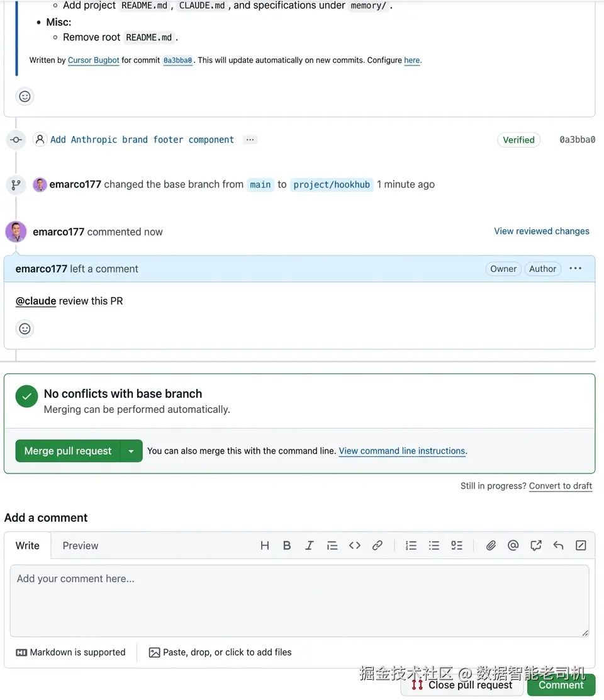The height and width of the screenshot is (700, 604).
Task: Open View command line instructions link
Action: [x=402, y=451]
